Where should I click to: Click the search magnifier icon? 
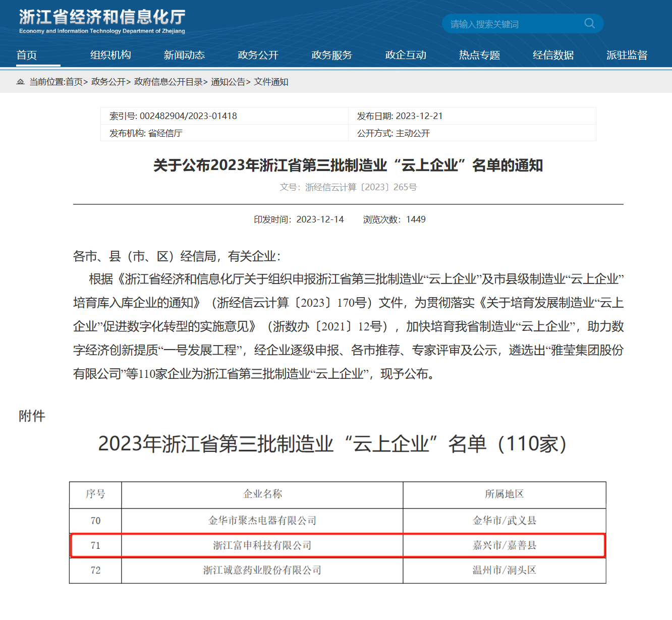[589, 23]
